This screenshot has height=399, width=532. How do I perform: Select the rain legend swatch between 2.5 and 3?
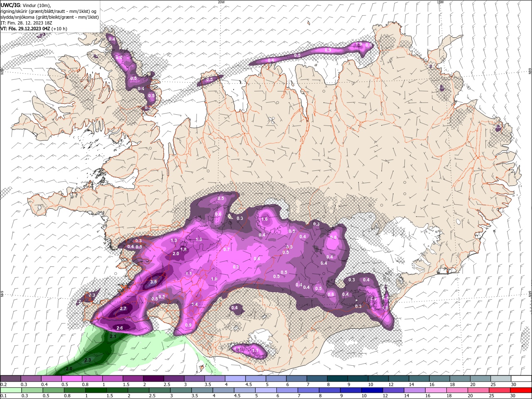click(x=160, y=390)
